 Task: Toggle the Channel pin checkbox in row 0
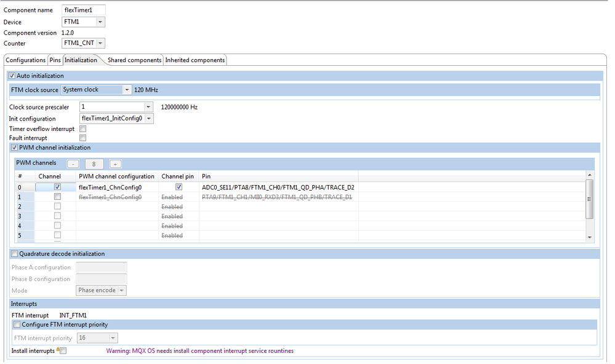pos(179,188)
